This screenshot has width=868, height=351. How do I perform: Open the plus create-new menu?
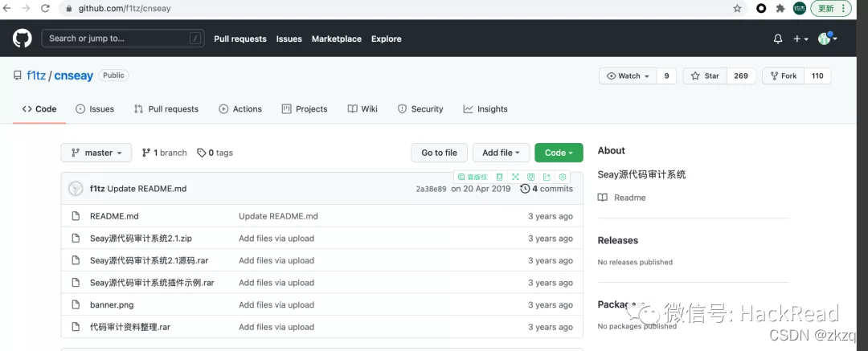[x=800, y=39]
